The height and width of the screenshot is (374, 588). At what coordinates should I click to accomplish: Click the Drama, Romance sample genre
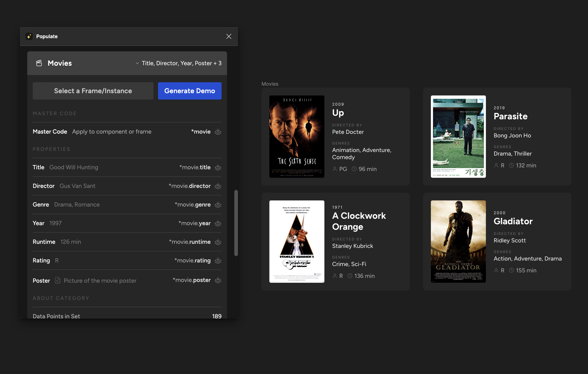tap(77, 204)
